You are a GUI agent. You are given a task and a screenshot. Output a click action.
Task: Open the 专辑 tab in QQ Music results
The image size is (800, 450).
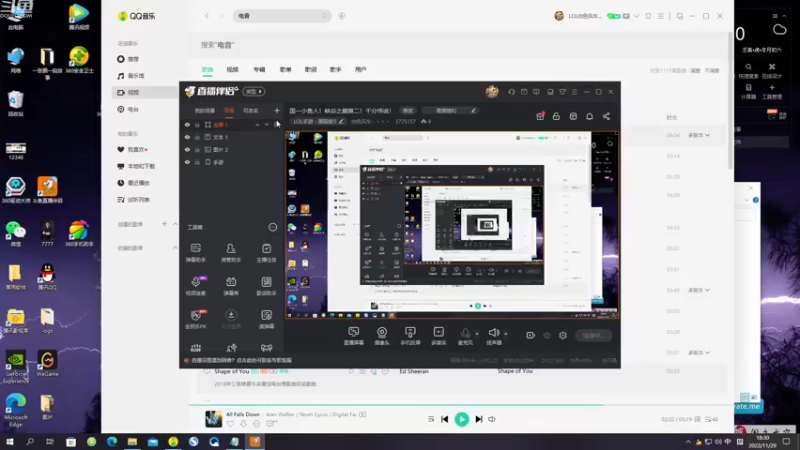click(x=259, y=69)
